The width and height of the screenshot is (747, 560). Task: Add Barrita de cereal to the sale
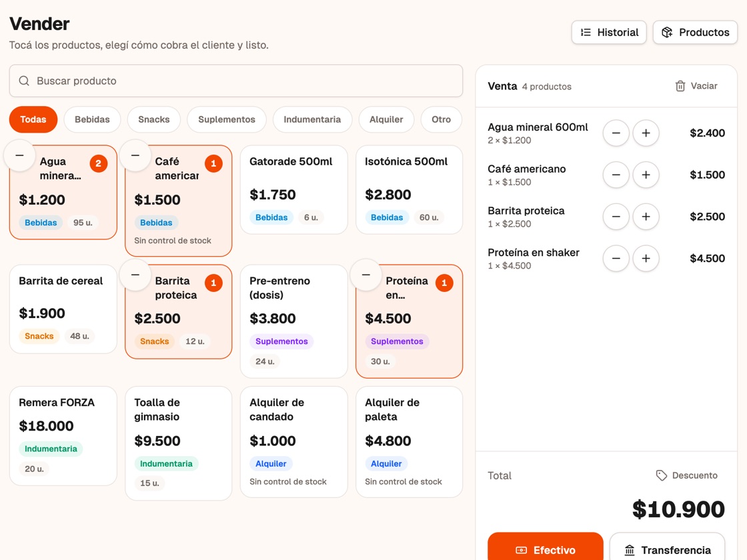tap(63, 309)
